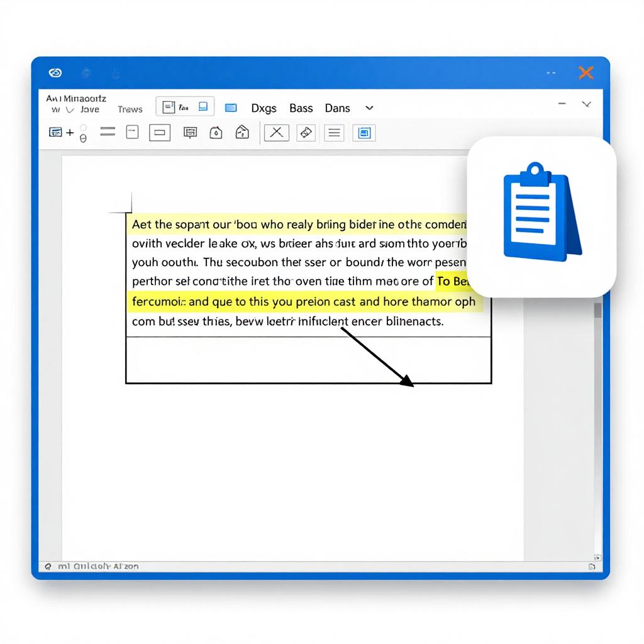The height and width of the screenshot is (644, 644).
Task: Click the Trews button
Action: (x=130, y=109)
